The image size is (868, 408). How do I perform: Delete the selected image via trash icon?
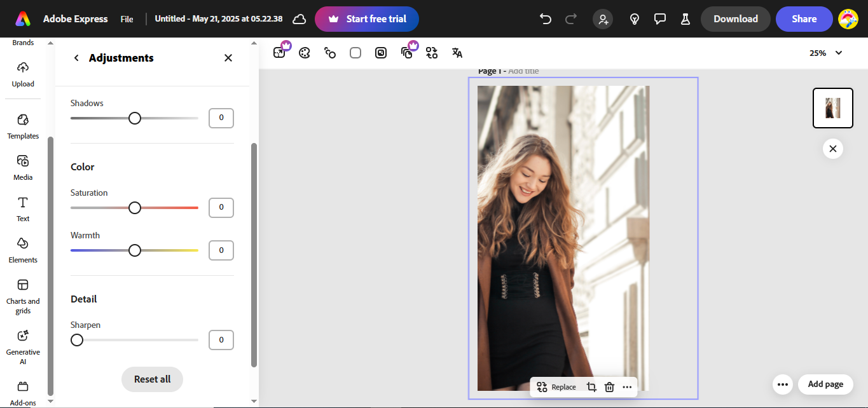coord(609,386)
